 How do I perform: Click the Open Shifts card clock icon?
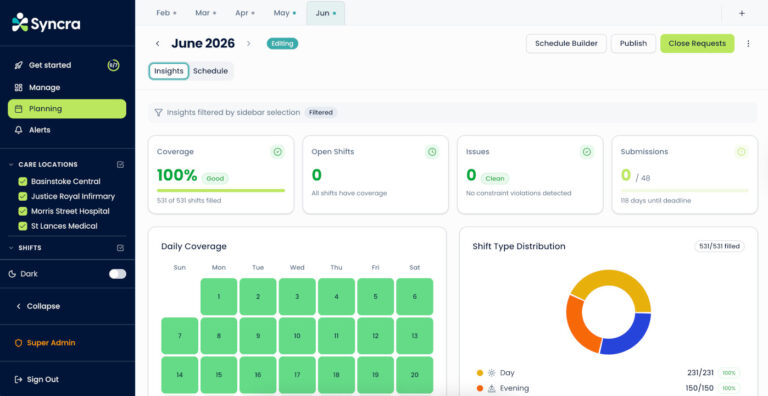click(x=432, y=152)
